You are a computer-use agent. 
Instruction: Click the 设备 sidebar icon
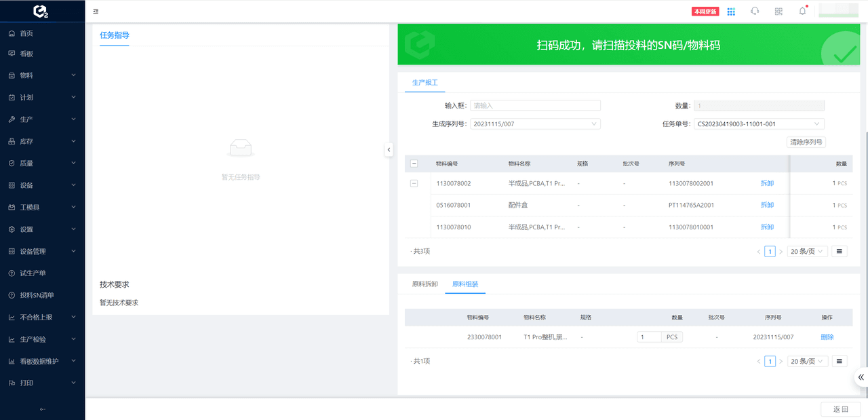click(x=12, y=185)
